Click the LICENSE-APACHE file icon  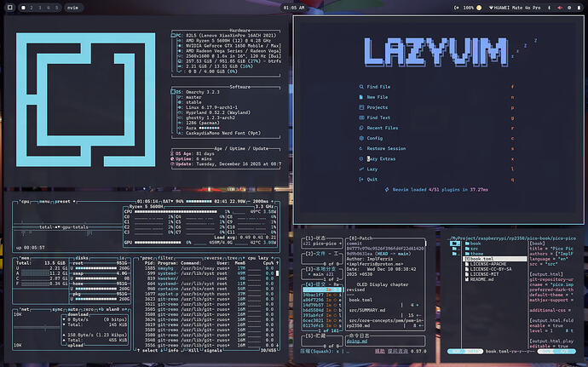click(x=467, y=264)
